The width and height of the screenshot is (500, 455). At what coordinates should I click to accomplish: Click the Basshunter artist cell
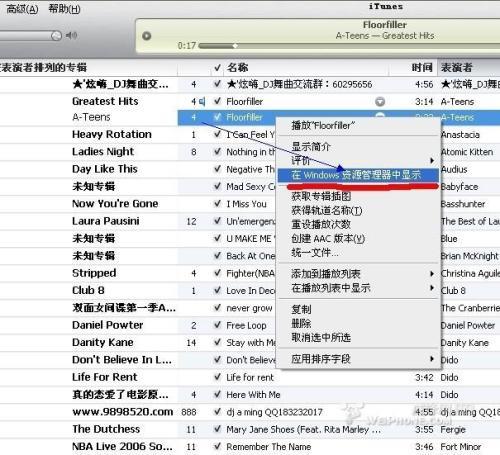pyautogui.click(x=463, y=204)
